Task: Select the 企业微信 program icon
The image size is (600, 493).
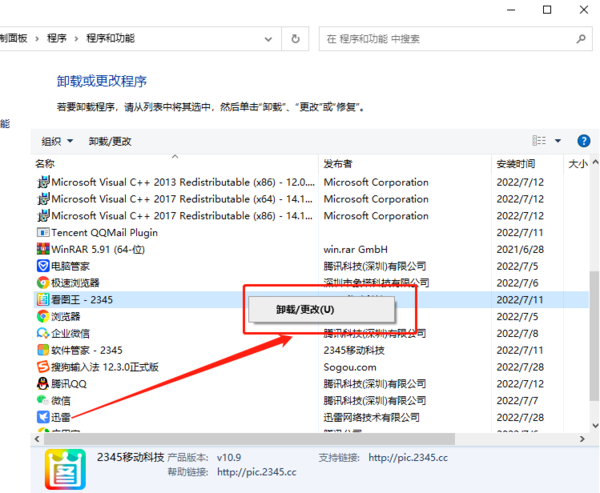Action: (x=43, y=333)
